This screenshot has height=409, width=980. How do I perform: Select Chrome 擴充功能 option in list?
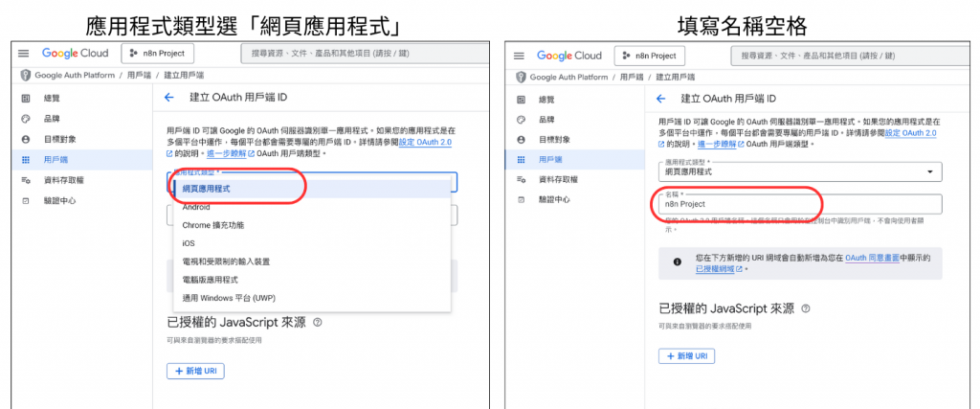pyautogui.click(x=312, y=225)
